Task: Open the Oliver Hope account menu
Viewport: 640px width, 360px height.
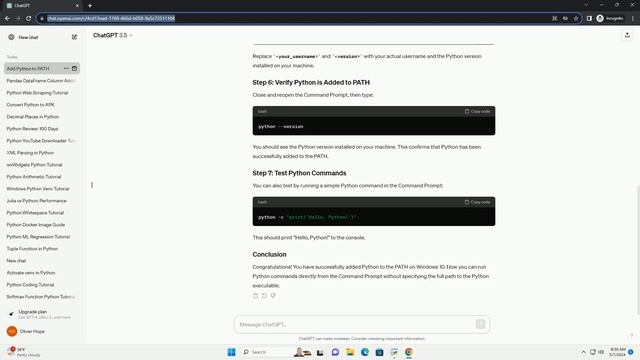Action: click(41, 331)
